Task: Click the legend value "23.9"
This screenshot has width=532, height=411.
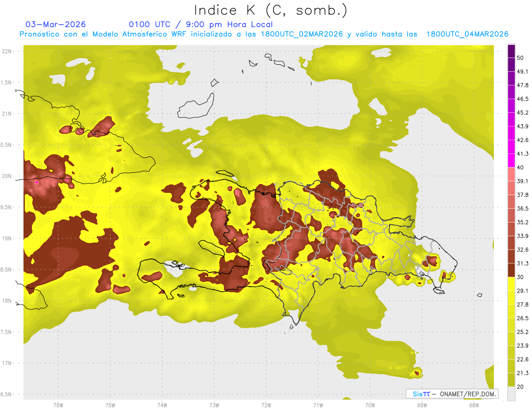Action: pyautogui.click(x=523, y=345)
